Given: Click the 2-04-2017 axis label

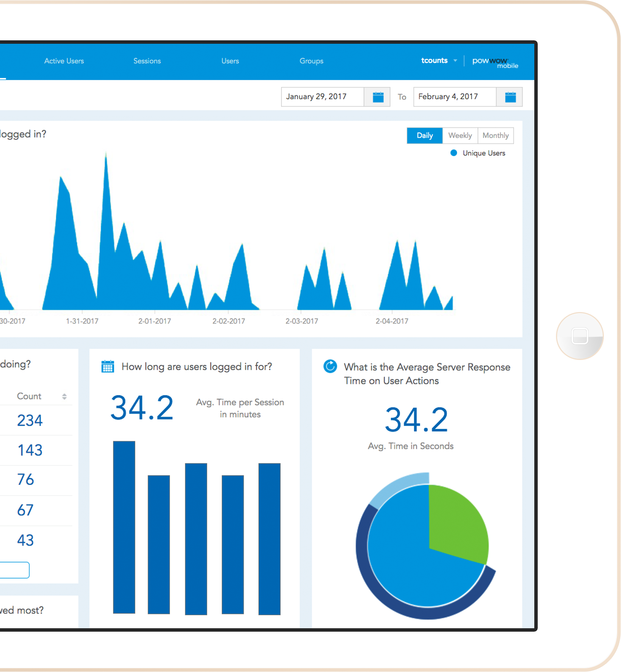Looking at the screenshot, I should coord(392,321).
